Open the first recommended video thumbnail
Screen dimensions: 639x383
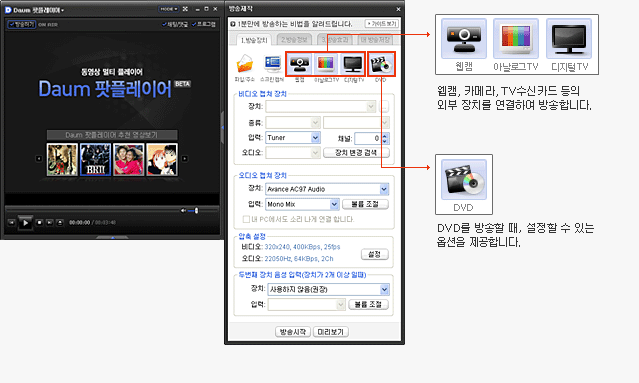pyautogui.click(x=62, y=159)
